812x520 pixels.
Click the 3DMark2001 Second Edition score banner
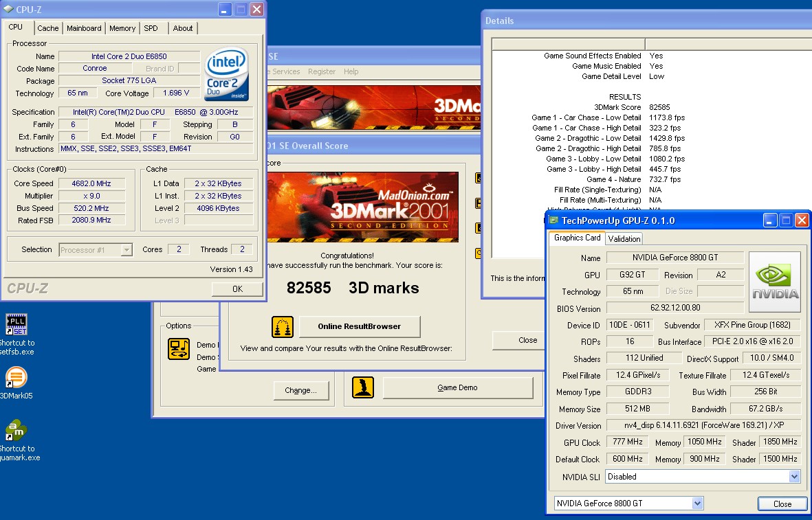(363, 207)
